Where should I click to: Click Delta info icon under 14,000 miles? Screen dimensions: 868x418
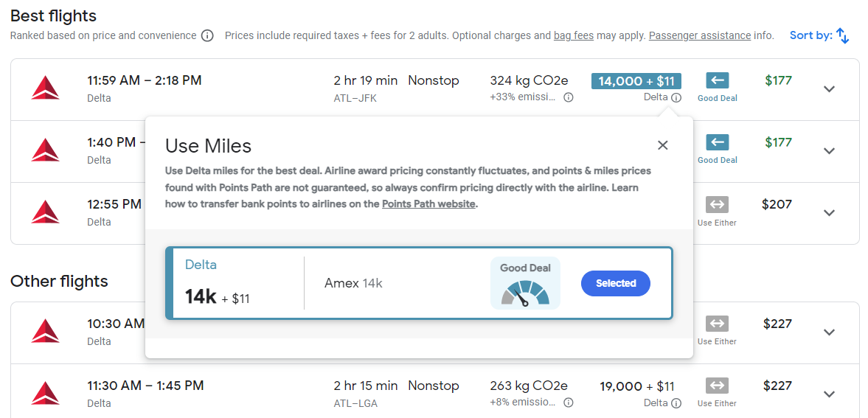pyautogui.click(x=676, y=97)
